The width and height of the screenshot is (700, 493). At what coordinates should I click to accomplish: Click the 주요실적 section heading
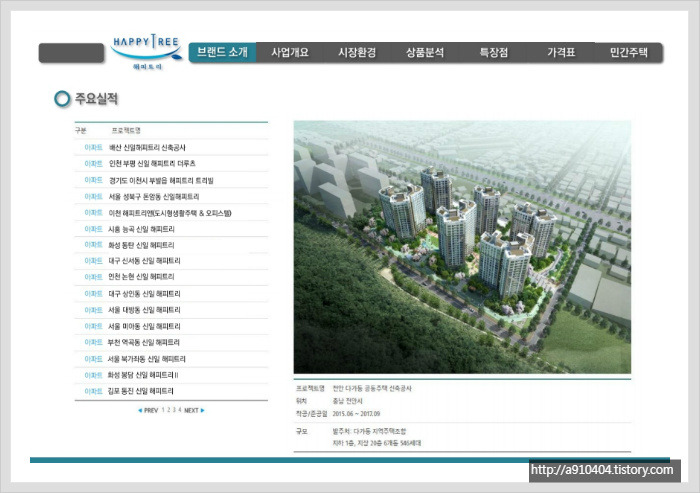[x=96, y=99]
